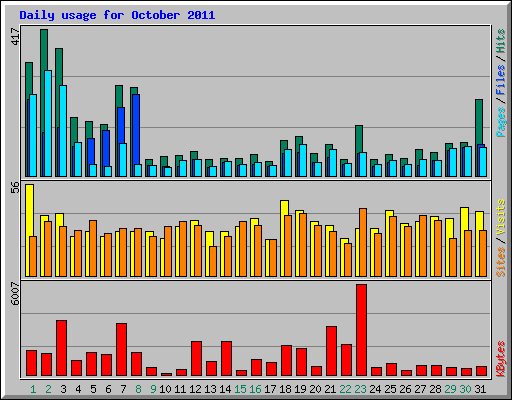
Task: Click the 6007 KBytes axis label
Action: point(15,294)
